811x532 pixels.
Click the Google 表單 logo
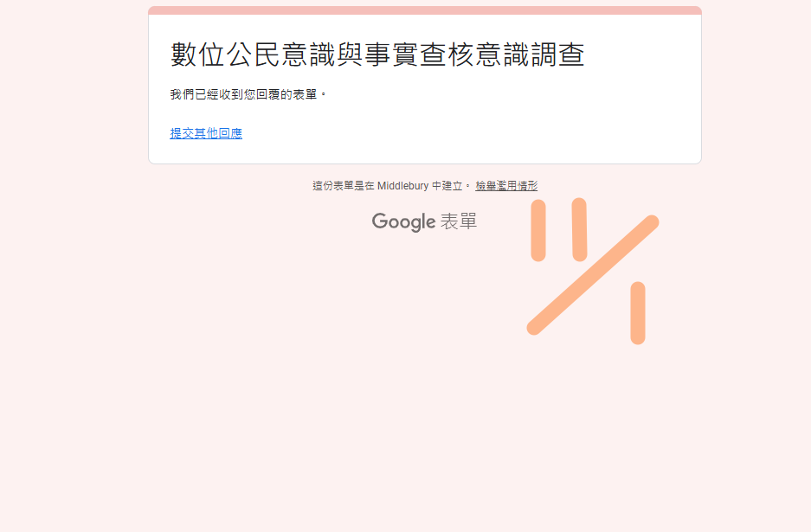coord(424,221)
